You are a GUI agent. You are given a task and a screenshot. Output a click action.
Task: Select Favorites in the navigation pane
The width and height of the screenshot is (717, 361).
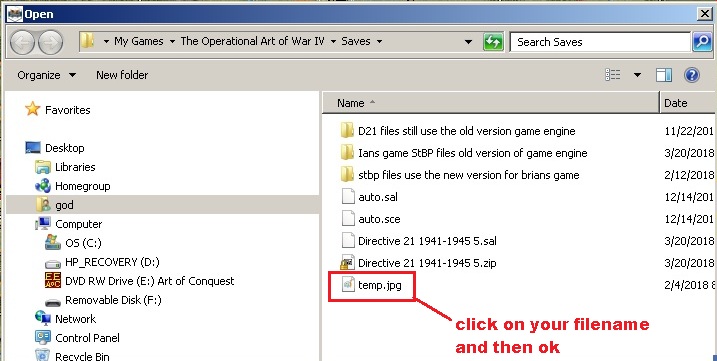tap(68, 110)
